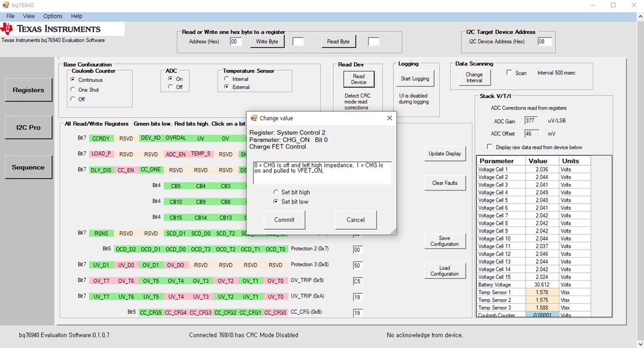Toggle the SCD_D1 bit
This screenshot has height=348, width=644.
176,233
